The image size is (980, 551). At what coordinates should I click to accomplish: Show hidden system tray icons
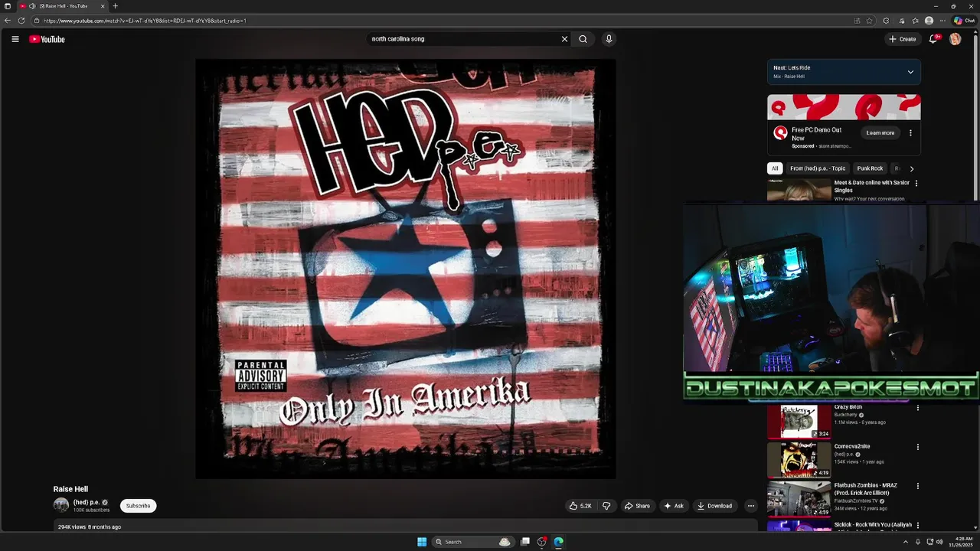pyautogui.click(x=906, y=542)
